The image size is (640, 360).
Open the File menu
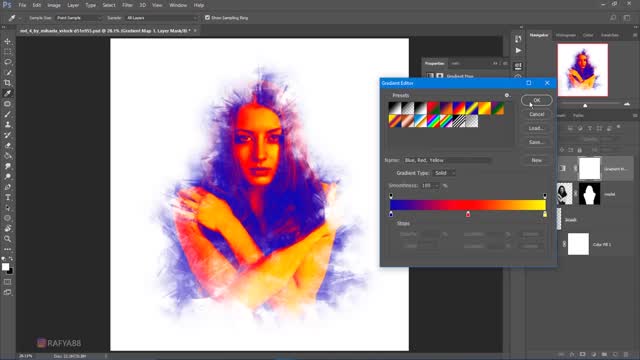(22, 5)
